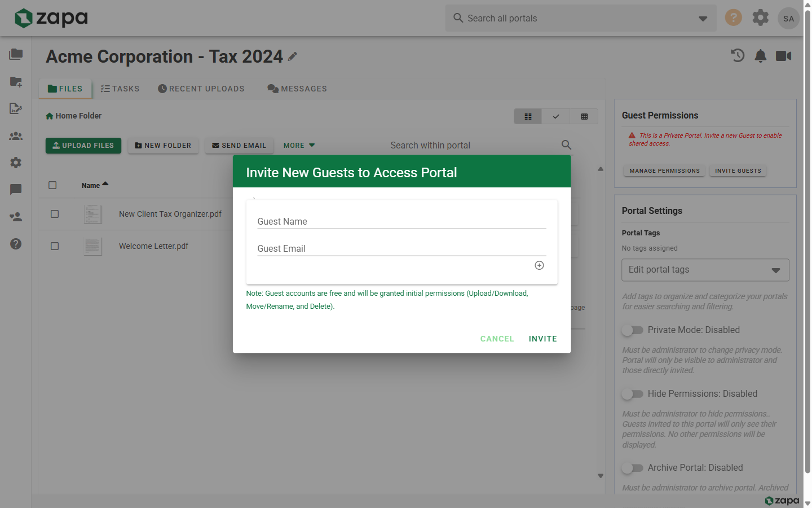Click the NEW FOLDER button

(x=164, y=146)
